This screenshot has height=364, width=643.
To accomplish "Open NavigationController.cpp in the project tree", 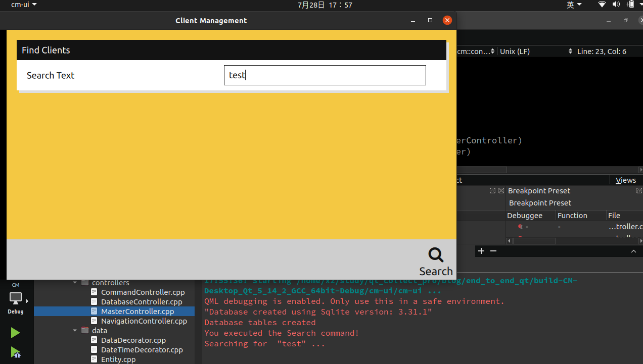I will pos(144,321).
